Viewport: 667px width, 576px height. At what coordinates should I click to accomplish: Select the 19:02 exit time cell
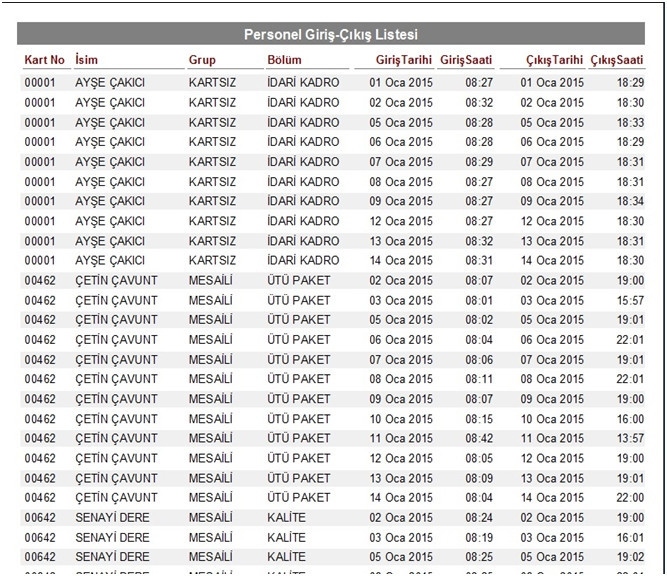click(630, 557)
